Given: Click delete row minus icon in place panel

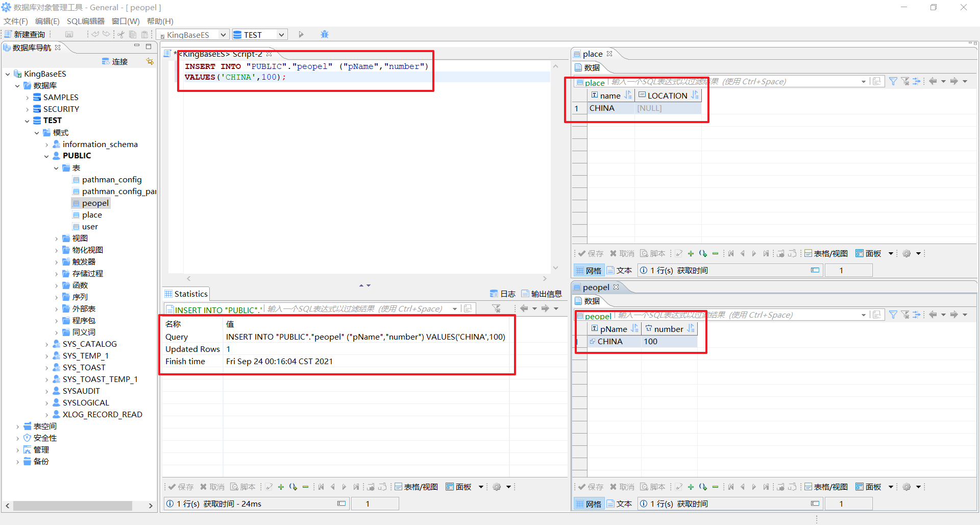Looking at the screenshot, I should click(715, 254).
